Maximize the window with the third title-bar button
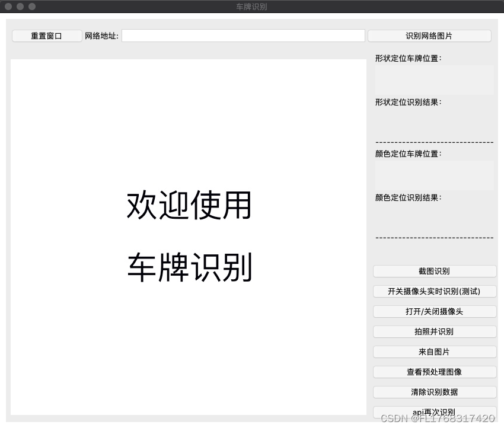The width and height of the screenshot is (504, 428). (x=32, y=7)
